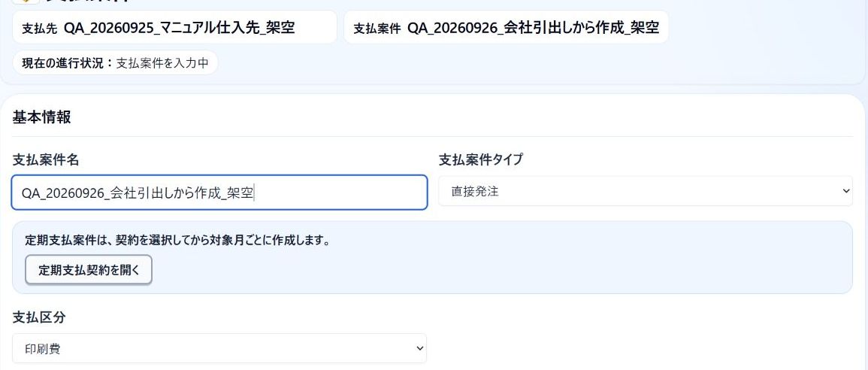The width and height of the screenshot is (868, 370).
Task: Select the 支払先 マニュアル仕入先 summary chip
Action: (x=174, y=27)
